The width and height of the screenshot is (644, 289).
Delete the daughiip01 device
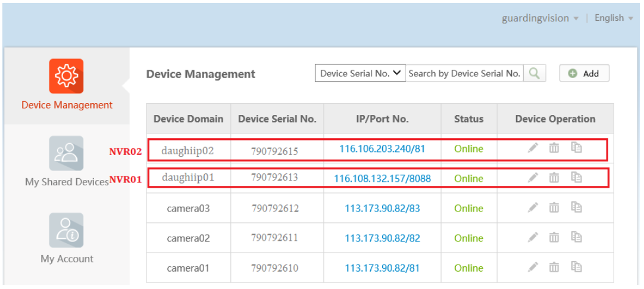(x=554, y=178)
